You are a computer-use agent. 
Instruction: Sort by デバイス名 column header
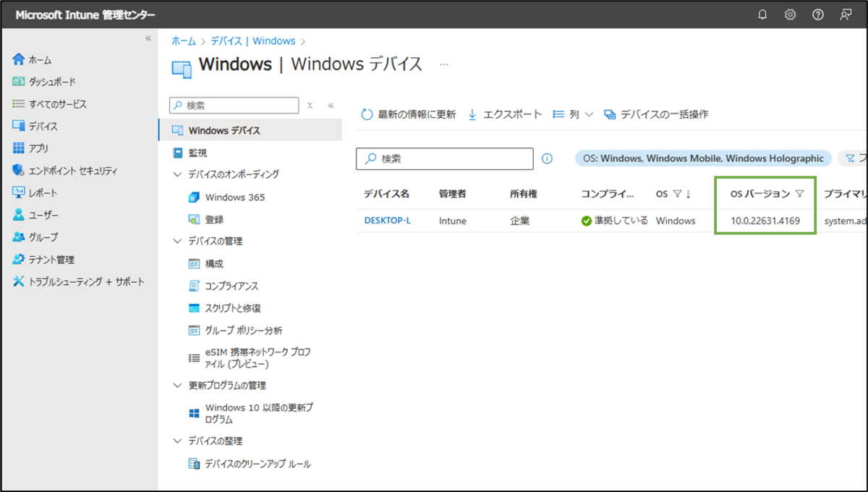387,194
